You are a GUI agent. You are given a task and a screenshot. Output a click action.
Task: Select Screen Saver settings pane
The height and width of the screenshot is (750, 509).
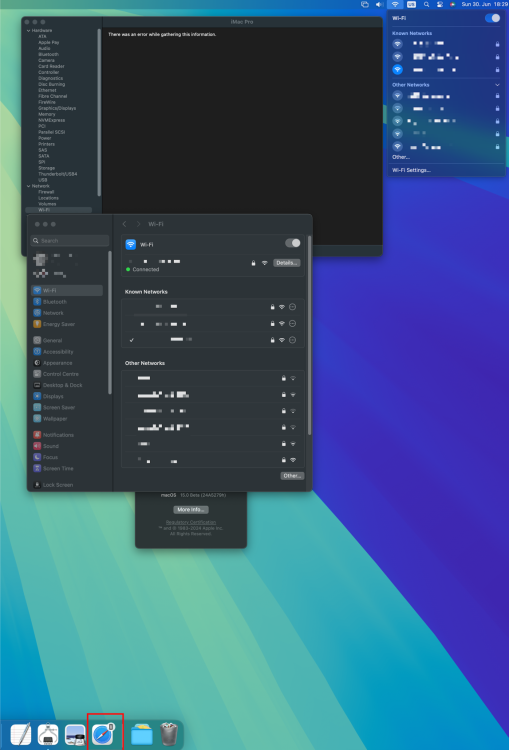pos(67,408)
